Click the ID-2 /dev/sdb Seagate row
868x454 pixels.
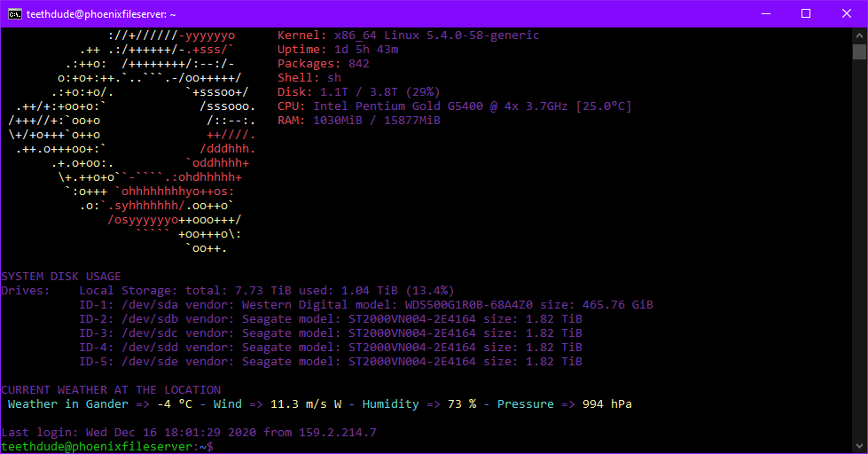(331, 319)
